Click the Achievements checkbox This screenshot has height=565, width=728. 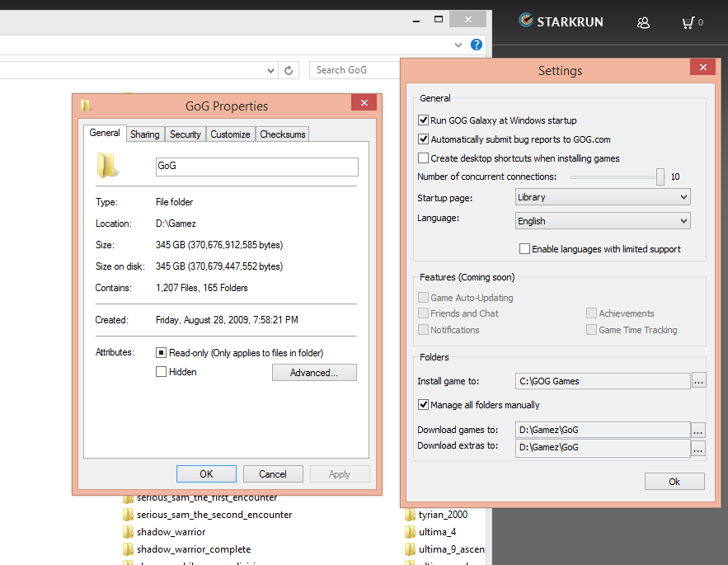tap(591, 313)
